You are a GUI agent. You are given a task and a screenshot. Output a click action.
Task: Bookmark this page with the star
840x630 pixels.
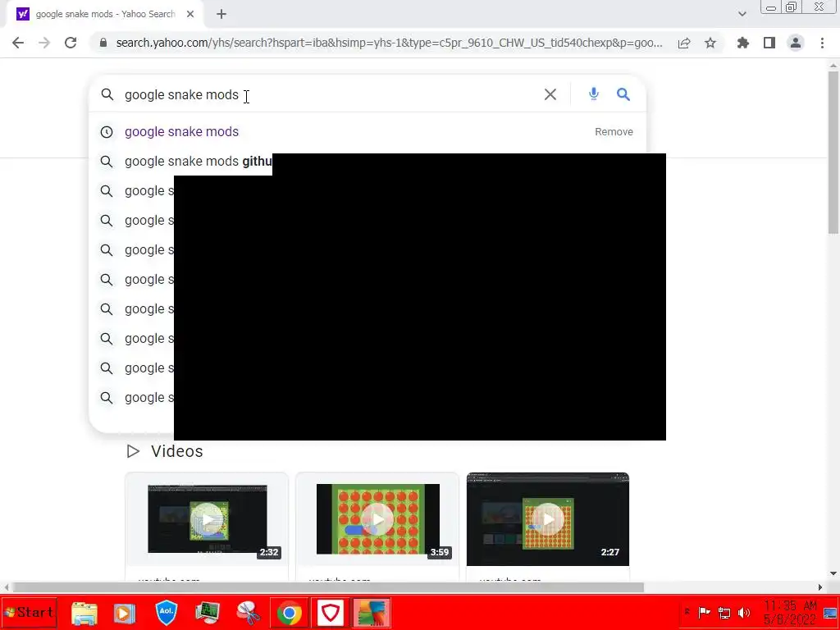pos(710,43)
